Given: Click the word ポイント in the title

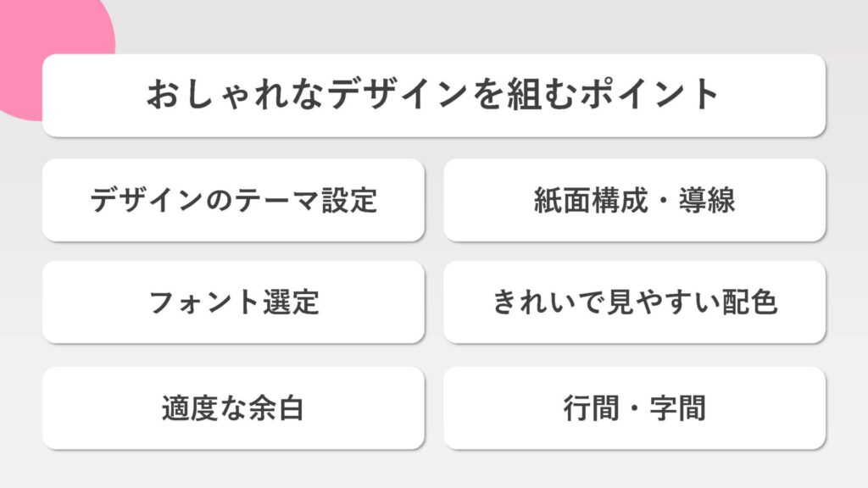Looking at the screenshot, I should tap(649, 94).
